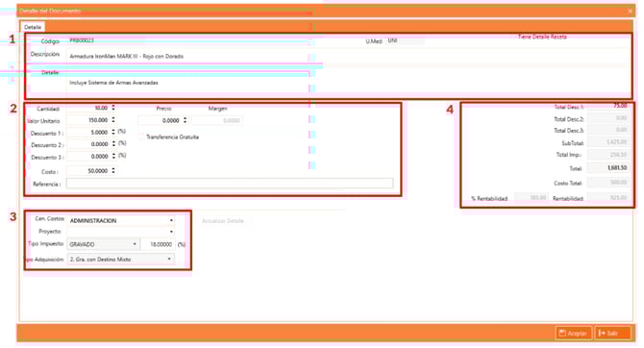Click the SubTotal value field
Screen dimensions: 644x348
(607, 142)
